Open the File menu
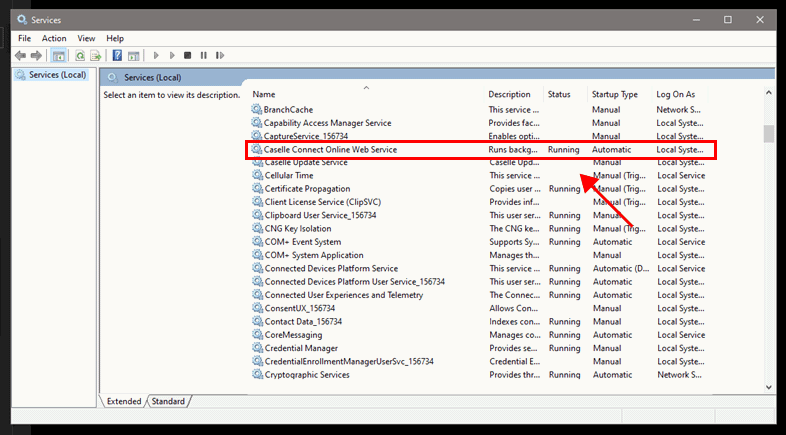The width and height of the screenshot is (786, 435). 24,38
